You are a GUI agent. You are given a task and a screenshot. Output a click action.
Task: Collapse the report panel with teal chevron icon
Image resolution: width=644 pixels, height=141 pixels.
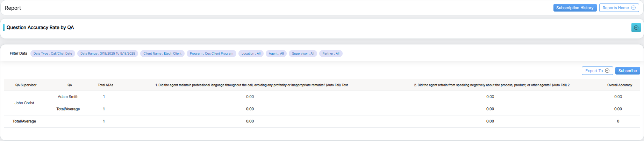(636, 28)
